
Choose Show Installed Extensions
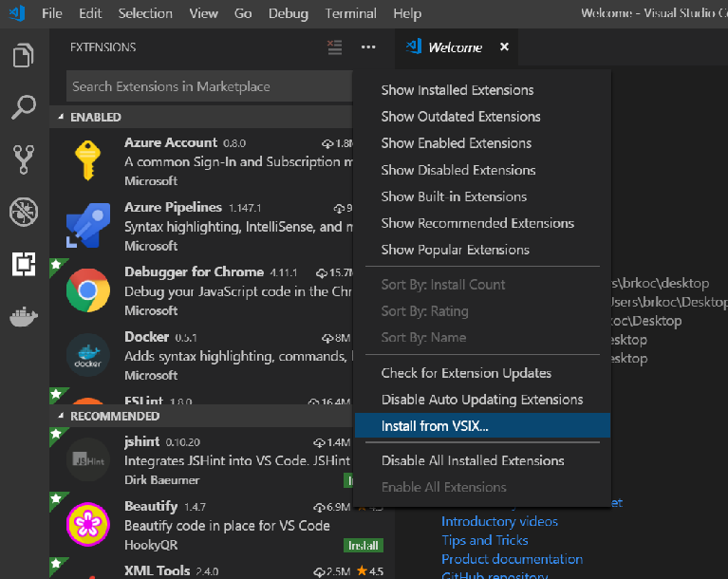click(482, 90)
